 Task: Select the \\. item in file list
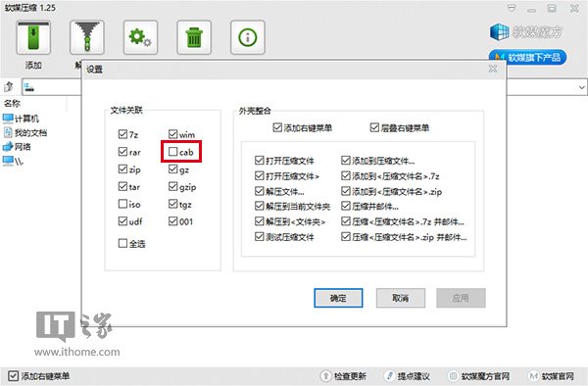(13, 161)
